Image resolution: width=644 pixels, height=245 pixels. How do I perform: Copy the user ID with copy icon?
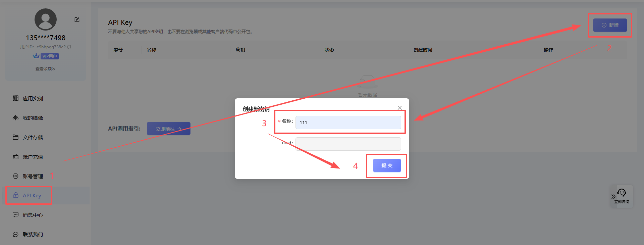pos(69,47)
